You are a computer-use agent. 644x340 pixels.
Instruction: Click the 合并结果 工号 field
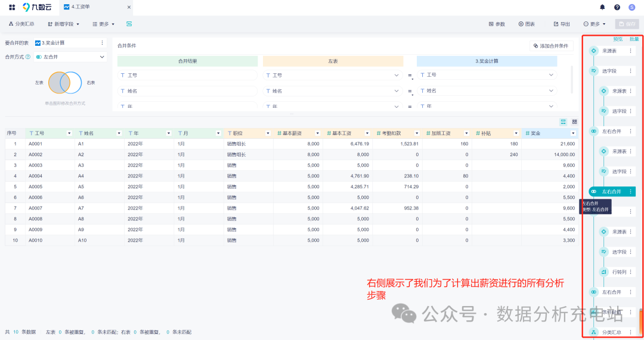187,76
